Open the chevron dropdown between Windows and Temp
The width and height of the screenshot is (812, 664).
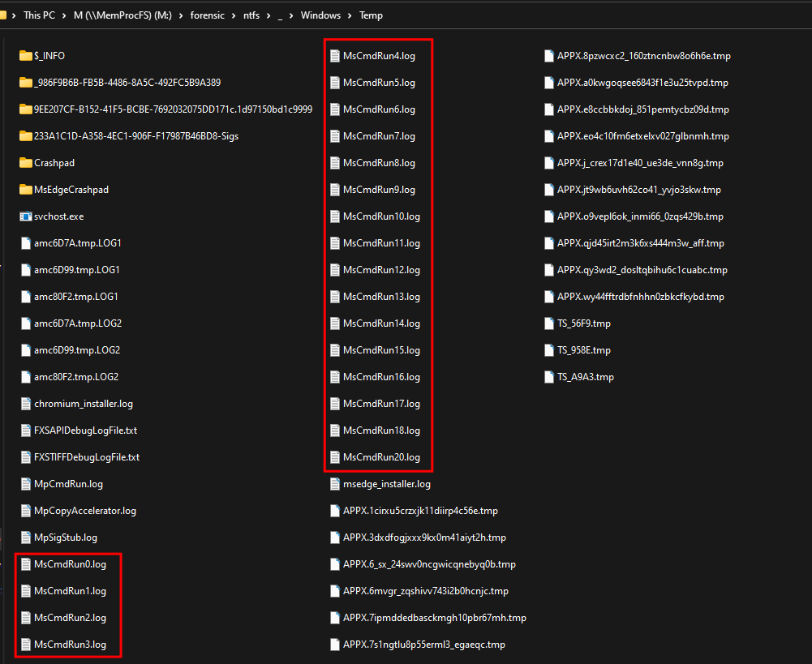pyautogui.click(x=351, y=15)
